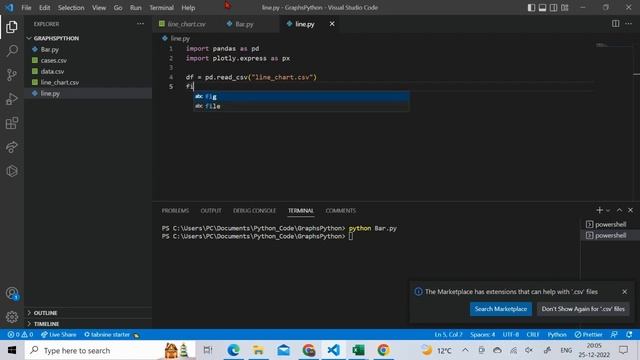The image size is (640, 360).
Task: Click the Prettier status item
Action: pyautogui.click(x=588, y=334)
